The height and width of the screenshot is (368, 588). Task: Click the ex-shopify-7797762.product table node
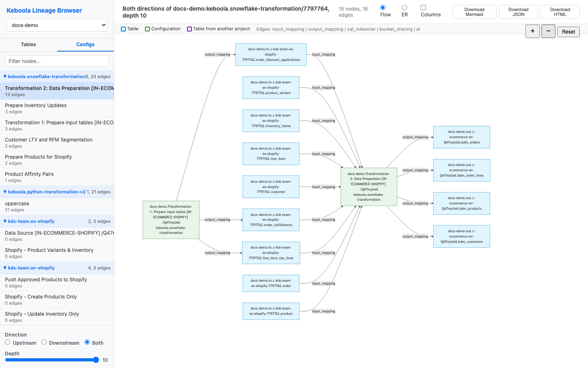point(271,311)
